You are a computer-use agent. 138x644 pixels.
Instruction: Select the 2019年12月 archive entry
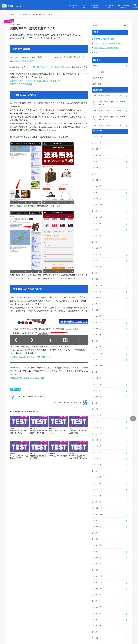[110, 576]
